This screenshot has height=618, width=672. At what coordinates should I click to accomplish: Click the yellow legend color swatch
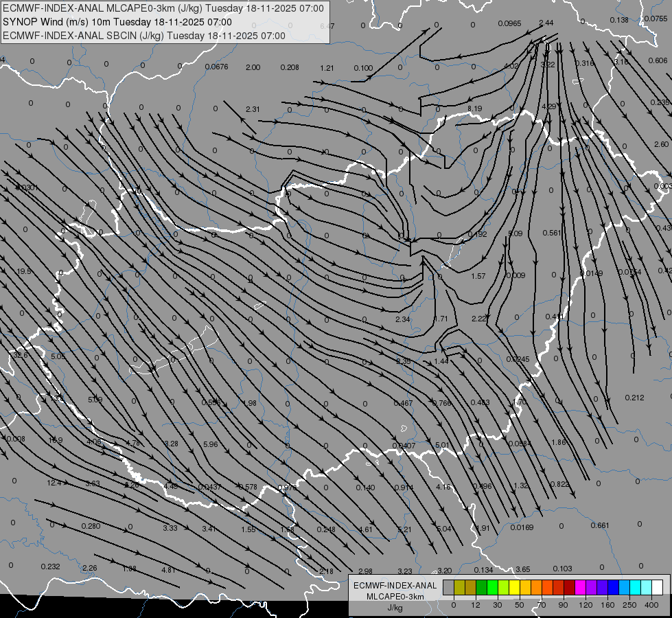pyautogui.click(x=514, y=587)
